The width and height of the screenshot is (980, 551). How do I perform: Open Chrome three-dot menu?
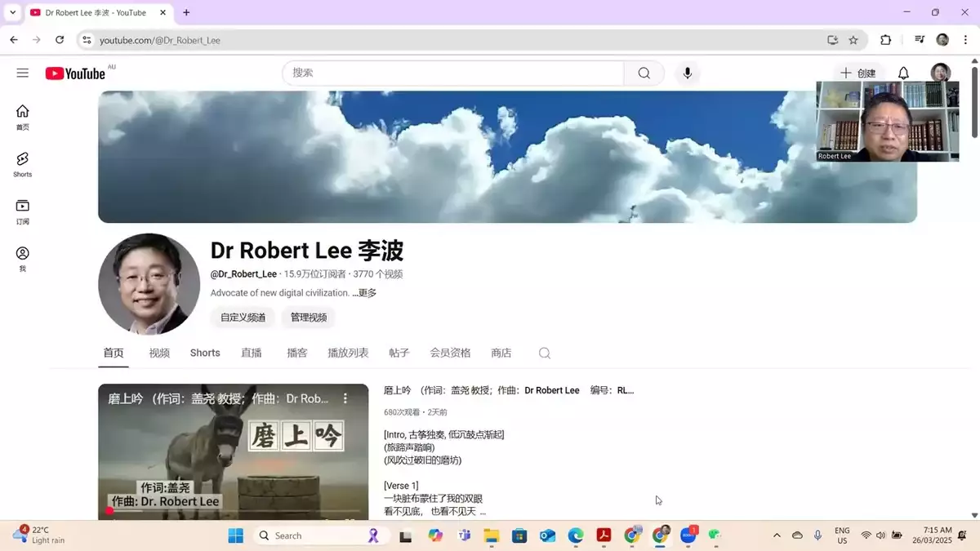(965, 39)
